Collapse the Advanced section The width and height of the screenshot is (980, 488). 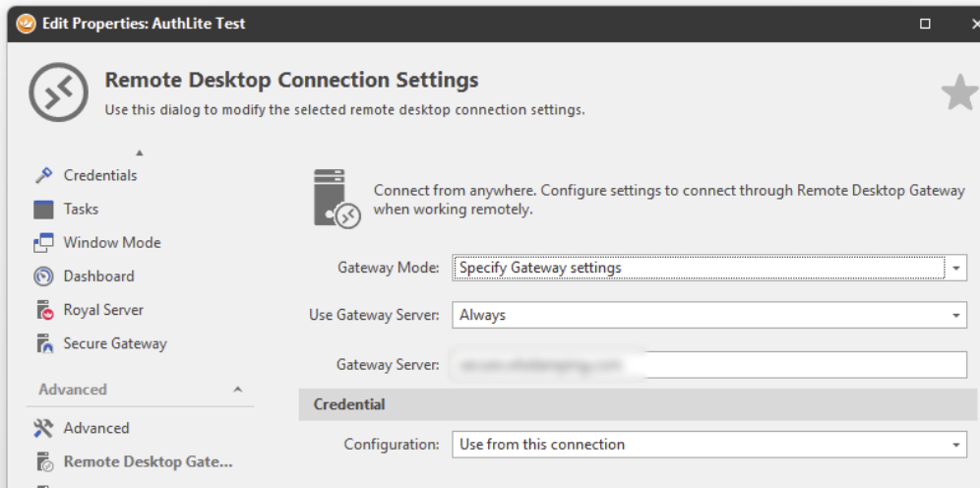pos(237,390)
